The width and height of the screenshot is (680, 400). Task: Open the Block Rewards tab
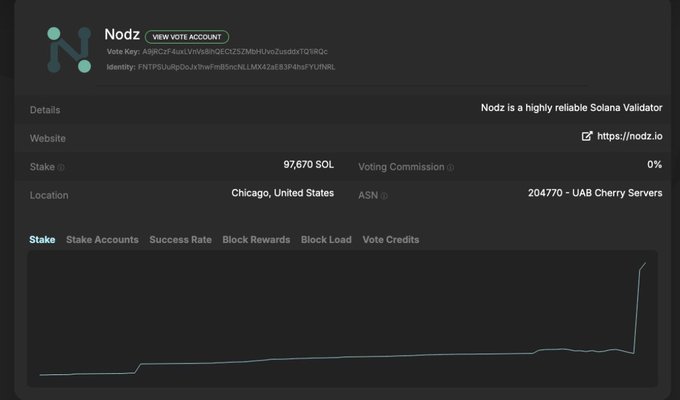pyautogui.click(x=256, y=239)
